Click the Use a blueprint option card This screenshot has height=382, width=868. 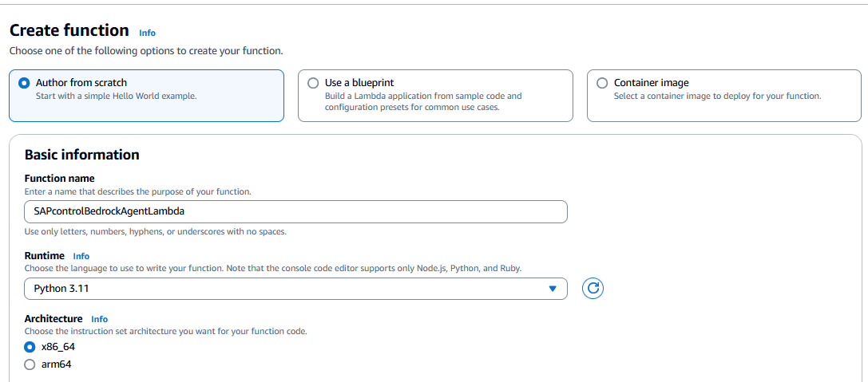(x=435, y=95)
